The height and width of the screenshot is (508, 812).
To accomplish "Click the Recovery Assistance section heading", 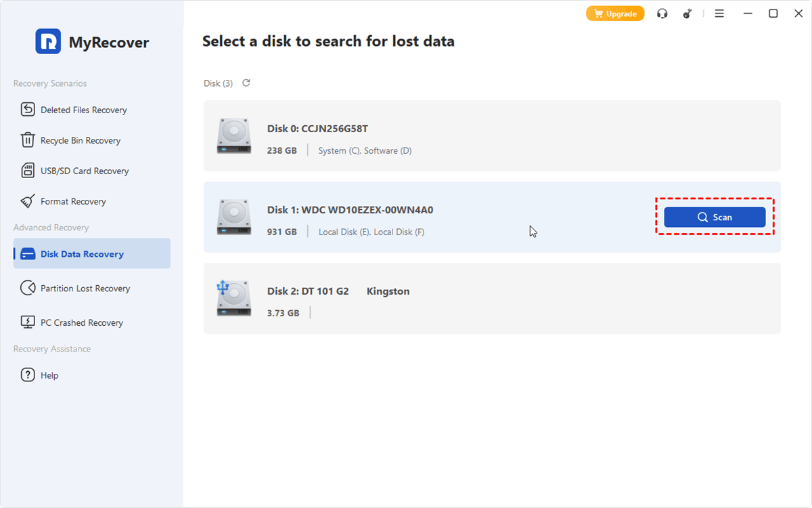I will point(52,349).
